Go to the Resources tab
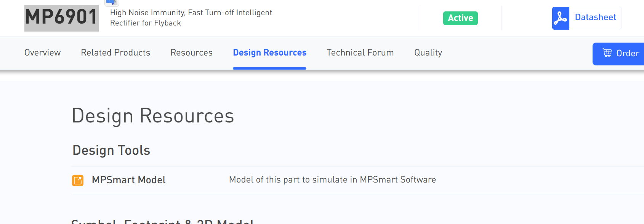The width and height of the screenshot is (644, 224). tap(191, 52)
